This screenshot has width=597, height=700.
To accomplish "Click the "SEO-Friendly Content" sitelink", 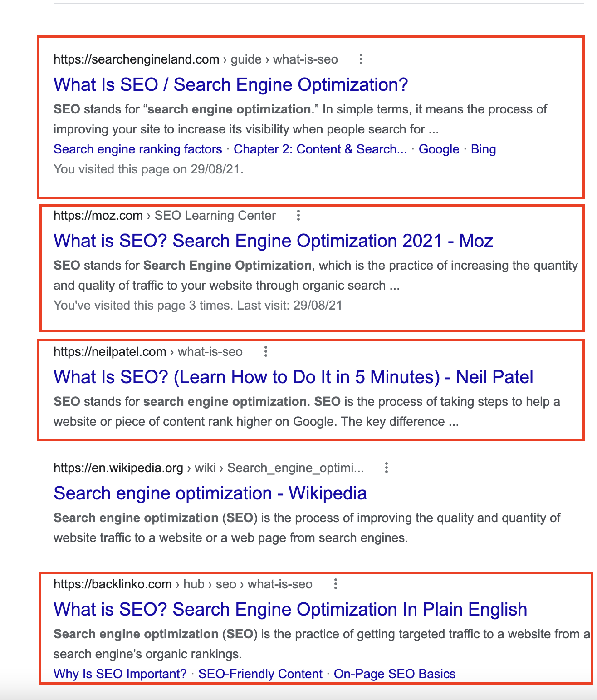I will pos(260,674).
